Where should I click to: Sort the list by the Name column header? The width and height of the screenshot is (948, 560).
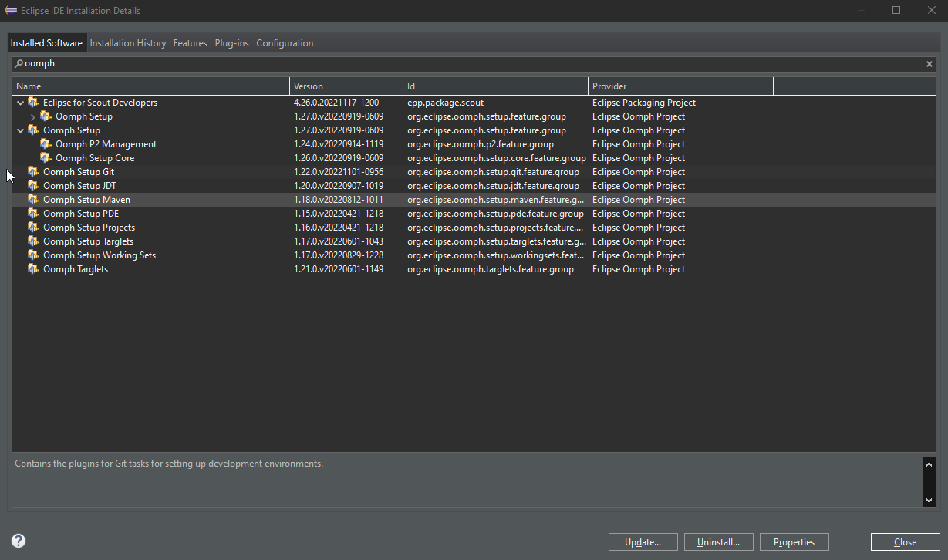tap(151, 86)
